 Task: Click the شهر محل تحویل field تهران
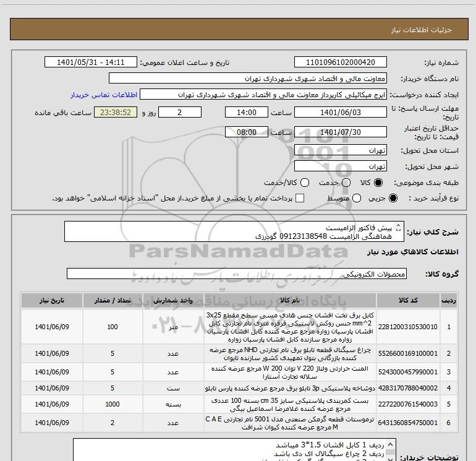340,166
